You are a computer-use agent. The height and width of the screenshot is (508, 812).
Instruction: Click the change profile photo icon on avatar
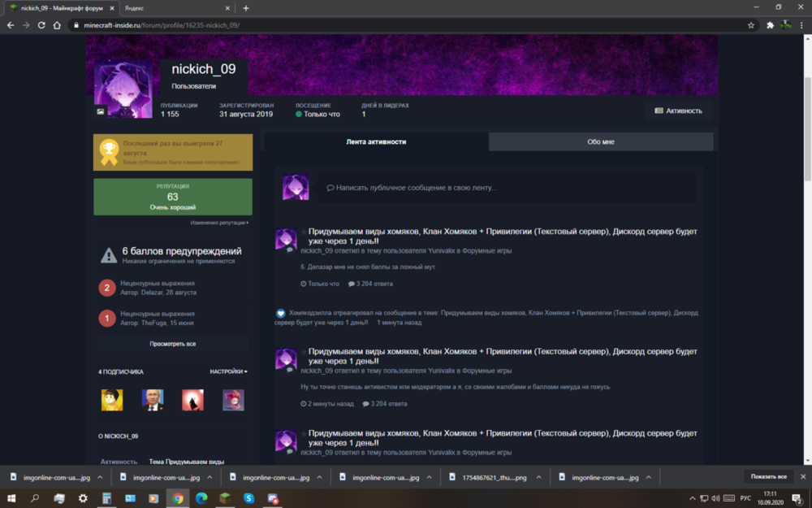[101, 111]
